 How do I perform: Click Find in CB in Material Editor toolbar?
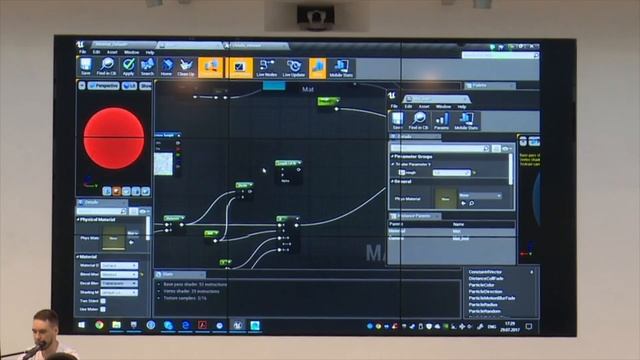107,67
